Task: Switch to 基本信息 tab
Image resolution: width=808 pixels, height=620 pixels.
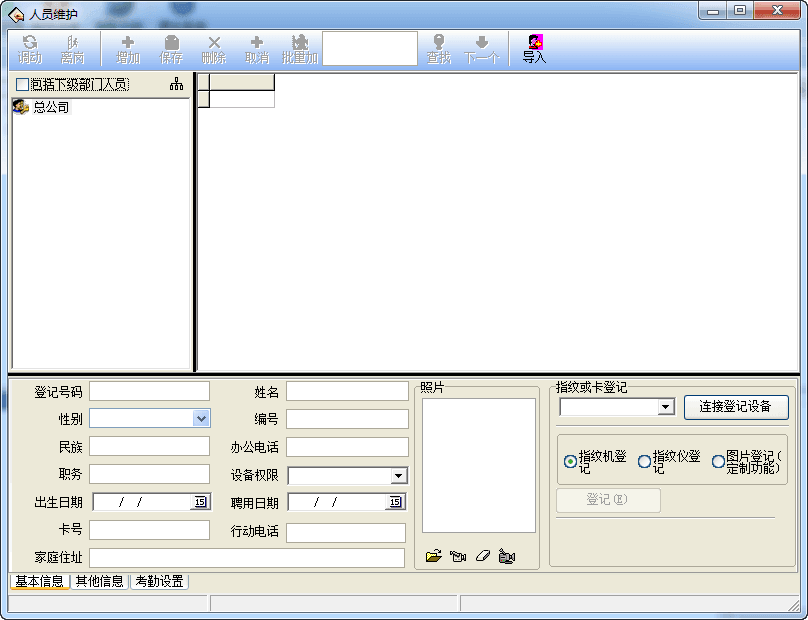Action: pos(39,581)
